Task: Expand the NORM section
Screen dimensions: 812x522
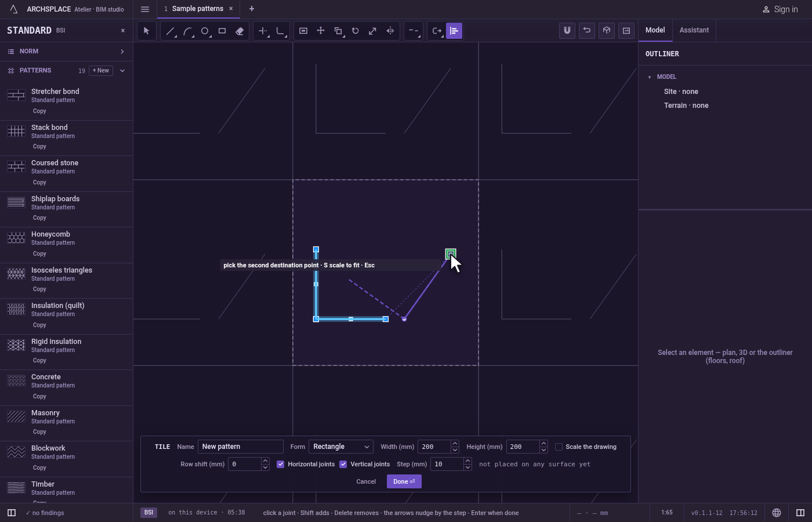Action: (x=66, y=52)
